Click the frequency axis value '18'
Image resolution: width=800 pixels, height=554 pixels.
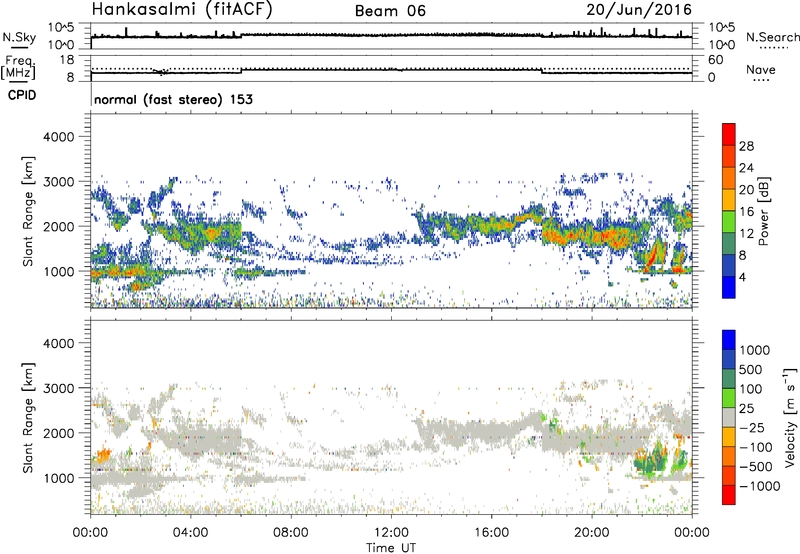pyautogui.click(x=67, y=60)
